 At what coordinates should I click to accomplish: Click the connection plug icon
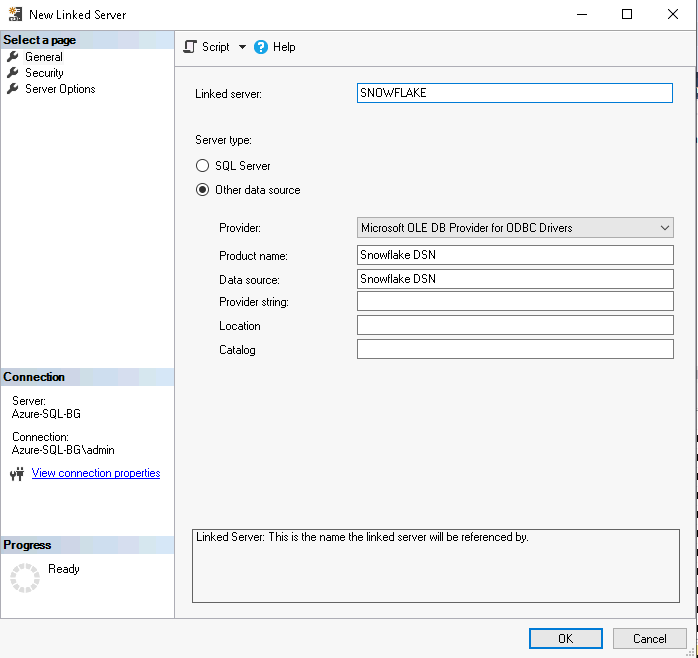[17, 474]
